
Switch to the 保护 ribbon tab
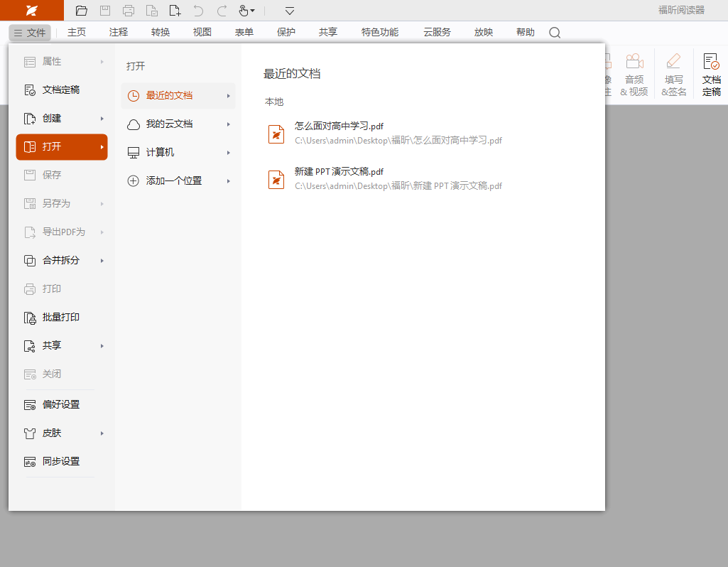pyautogui.click(x=286, y=33)
